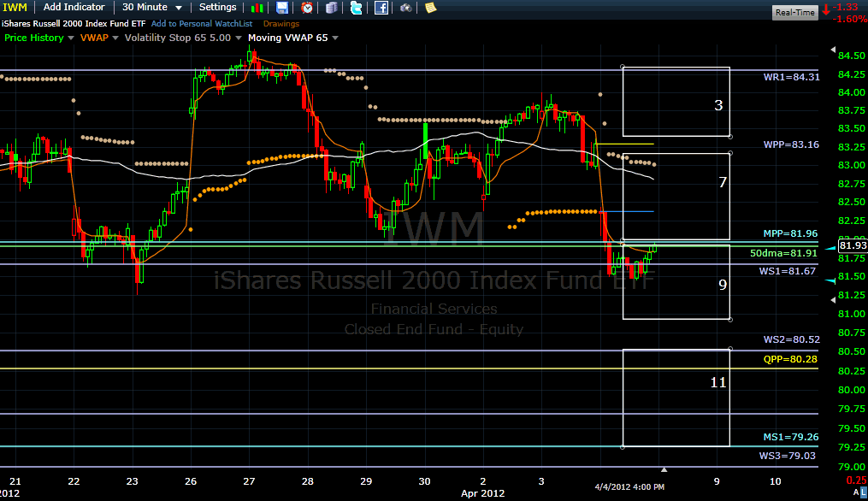Click the MS1=79.26 support label
Image resolution: width=868 pixels, height=501 pixels.
click(x=791, y=437)
